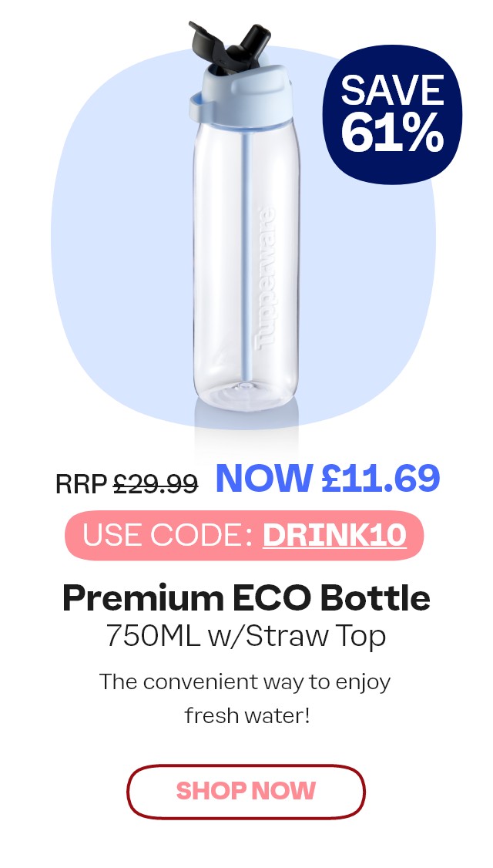Viewport: 493px width, 868px height.
Task: Select the underlined DRINK10 promo code
Action: 334,534
